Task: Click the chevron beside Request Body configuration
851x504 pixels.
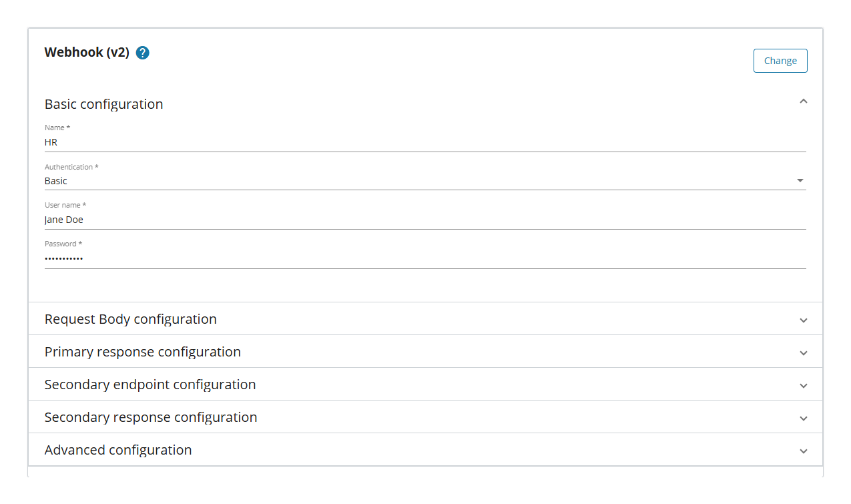Action: (x=804, y=320)
